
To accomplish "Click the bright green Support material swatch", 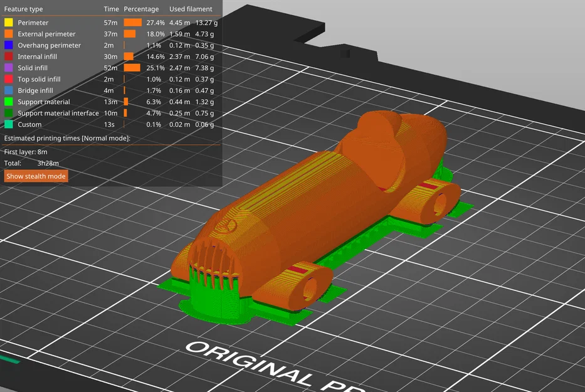I will pos(8,102).
